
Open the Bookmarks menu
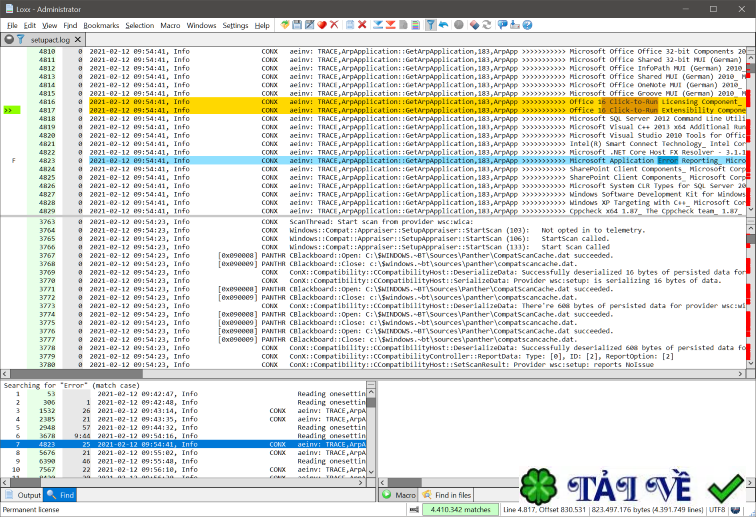100,25
